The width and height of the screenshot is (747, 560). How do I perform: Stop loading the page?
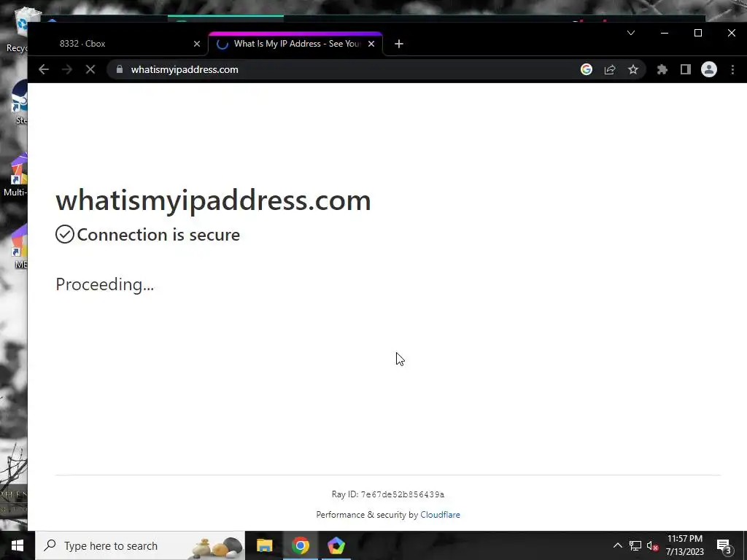click(90, 69)
